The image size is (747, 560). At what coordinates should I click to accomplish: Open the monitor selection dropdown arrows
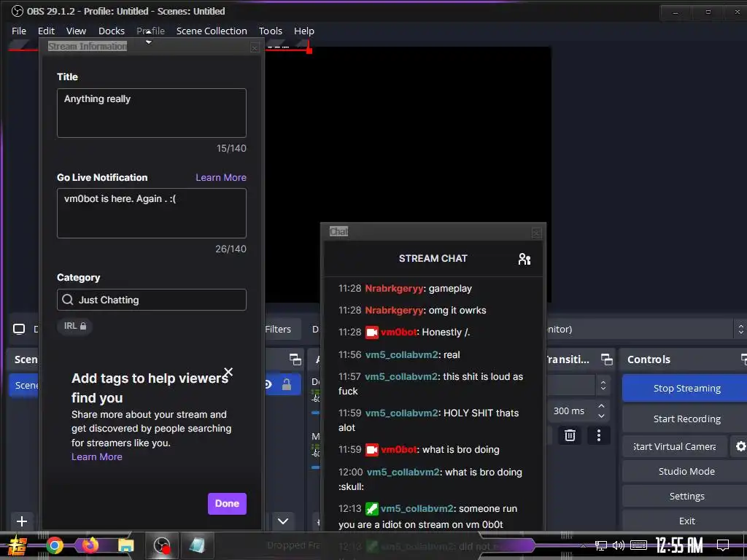741,329
